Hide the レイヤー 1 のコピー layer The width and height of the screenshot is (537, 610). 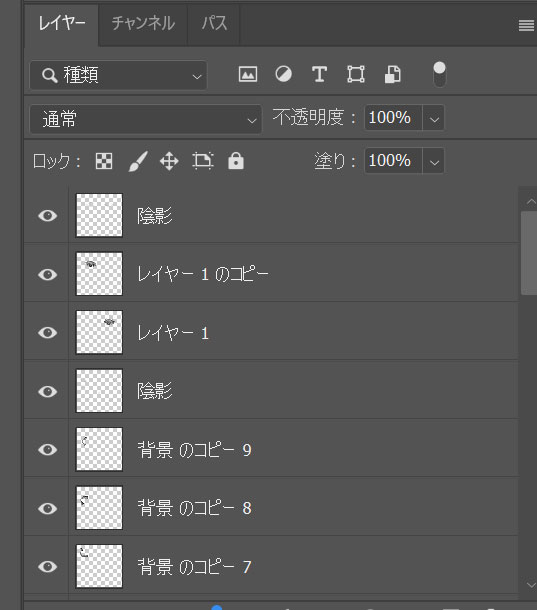click(x=47, y=274)
